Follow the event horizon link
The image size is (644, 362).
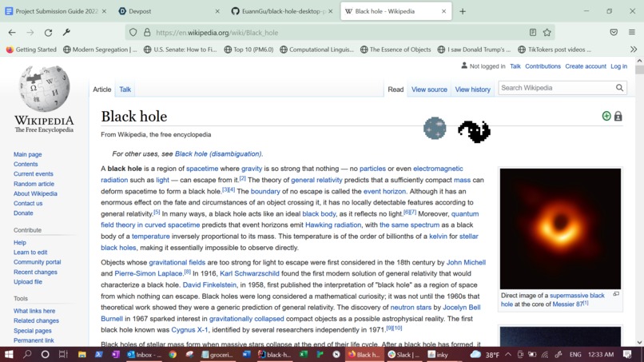pyautogui.click(x=384, y=191)
